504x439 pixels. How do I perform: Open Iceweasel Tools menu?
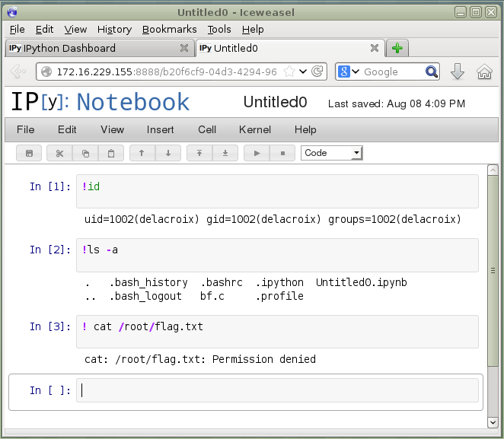click(x=219, y=30)
